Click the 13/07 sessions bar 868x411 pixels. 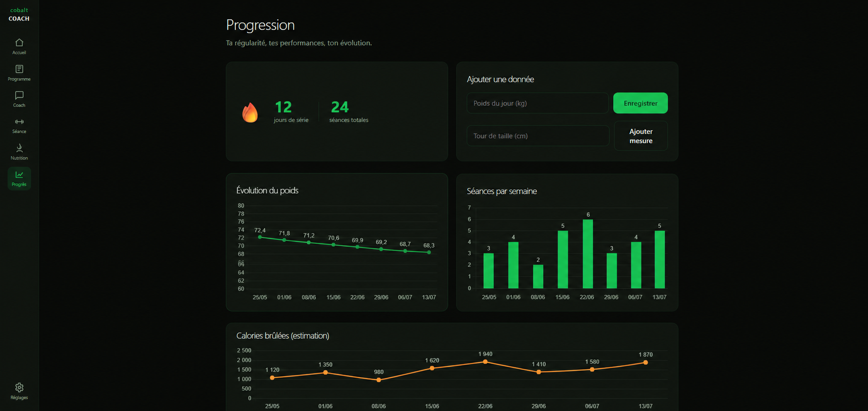coord(659,260)
